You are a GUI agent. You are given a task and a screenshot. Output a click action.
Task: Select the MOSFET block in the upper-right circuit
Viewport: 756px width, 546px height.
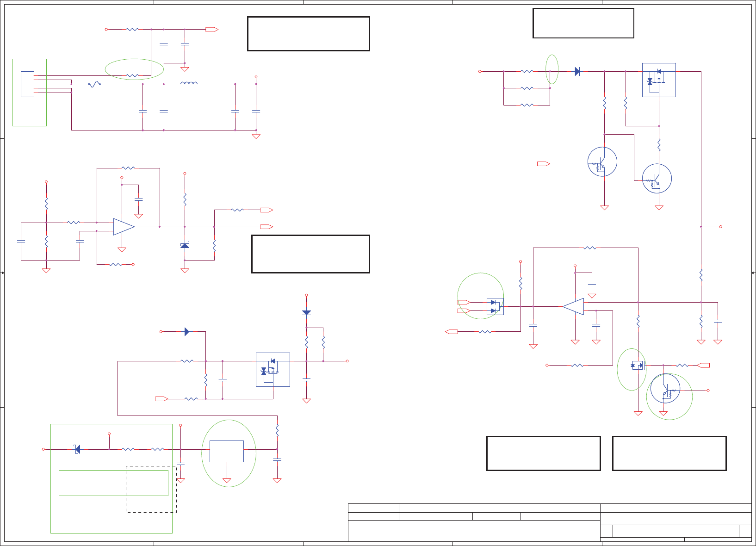[x=659, y=80]
